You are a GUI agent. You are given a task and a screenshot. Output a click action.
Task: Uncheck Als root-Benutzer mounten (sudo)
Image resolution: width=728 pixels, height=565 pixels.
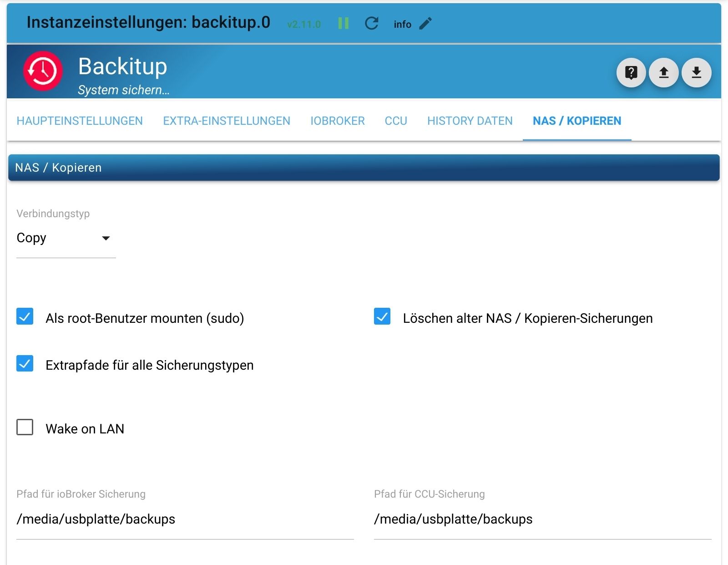(x=25, y=316)
